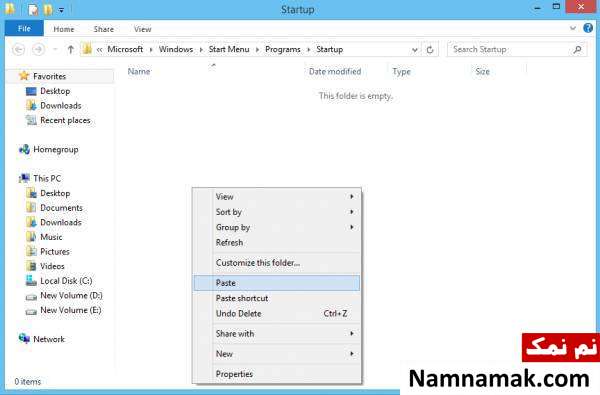Open the Home ribbon tab

coord(64,29)
